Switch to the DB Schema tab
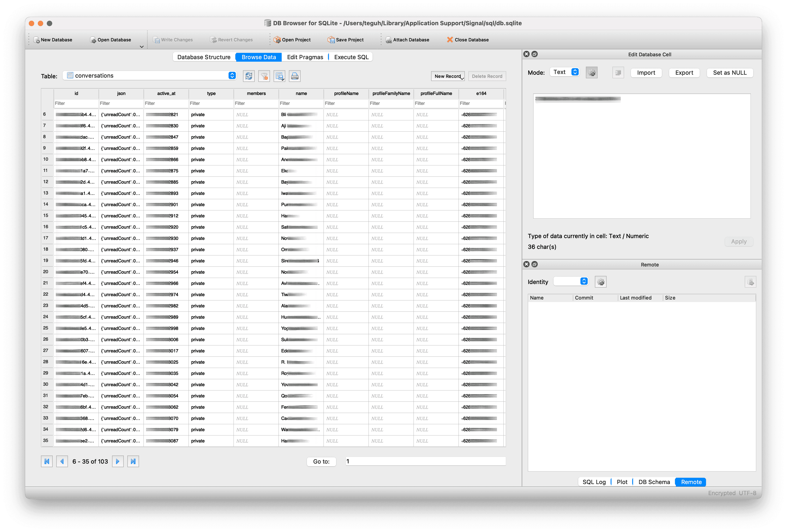Screen dimensions: 787x532 tap(654, 482)
